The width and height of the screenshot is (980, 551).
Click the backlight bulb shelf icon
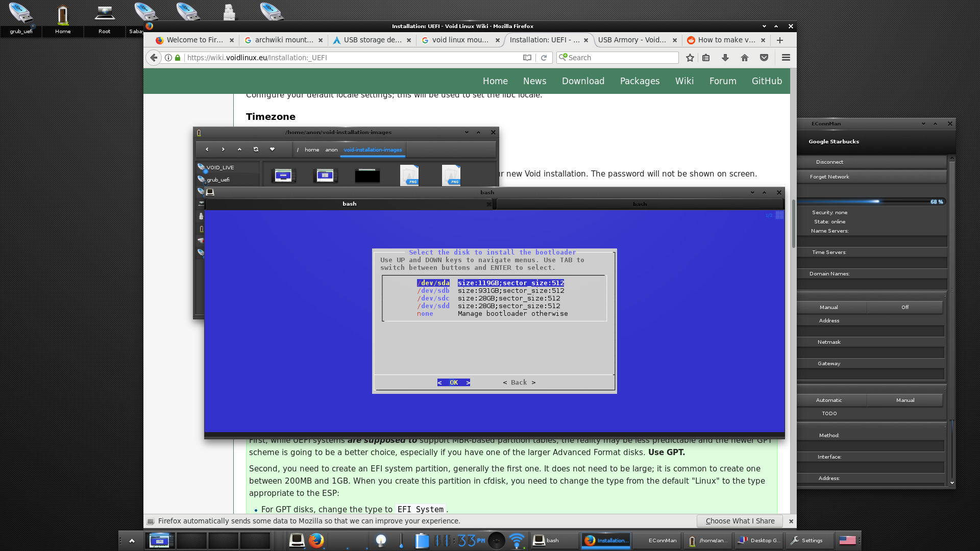point(381,540)
